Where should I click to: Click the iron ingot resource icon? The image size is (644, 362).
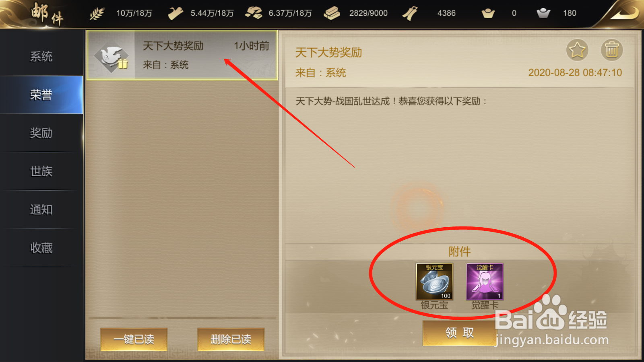332,13
